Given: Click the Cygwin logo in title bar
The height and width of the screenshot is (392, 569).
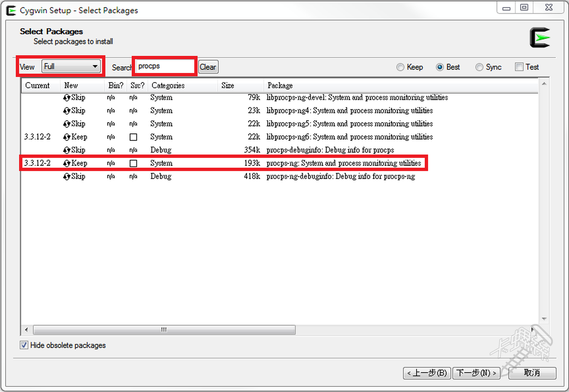Looking at the screenshot, I should [x=11, y=11].
